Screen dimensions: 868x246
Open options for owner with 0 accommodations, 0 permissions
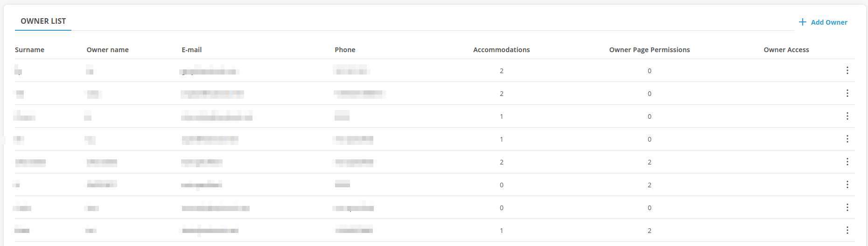click(x=847, y=207)
